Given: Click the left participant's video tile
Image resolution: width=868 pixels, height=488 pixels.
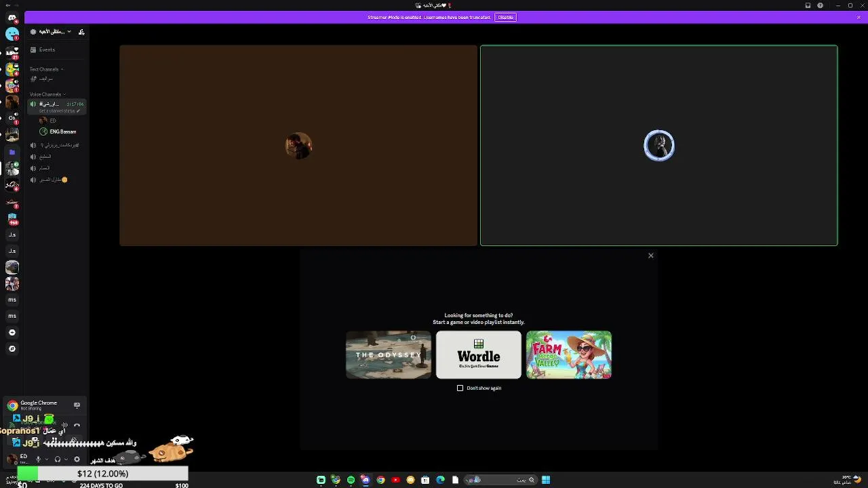Looking at the screenshot, I should [298, 146].
